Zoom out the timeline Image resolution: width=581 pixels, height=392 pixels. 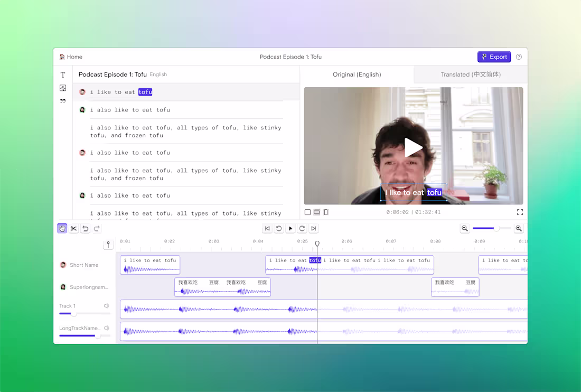[465, 228]
